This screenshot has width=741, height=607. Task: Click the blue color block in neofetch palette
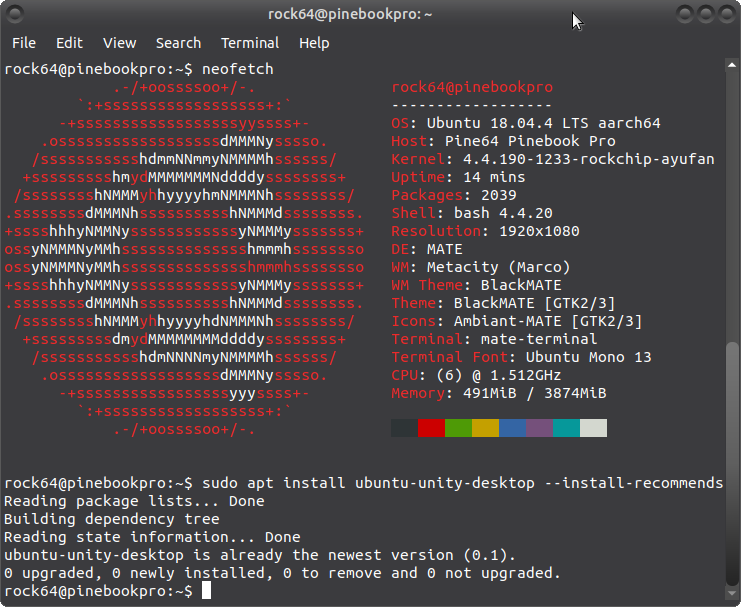pos(512,428)
